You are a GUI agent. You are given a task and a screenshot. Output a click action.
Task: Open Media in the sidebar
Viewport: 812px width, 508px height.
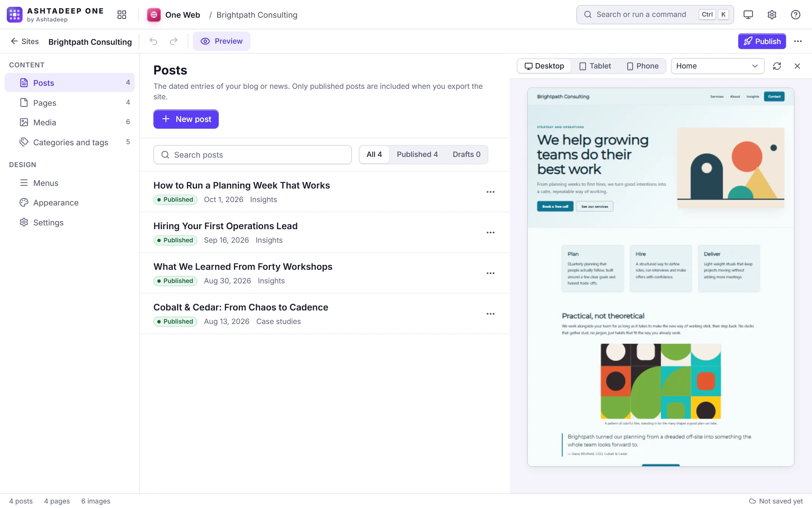click(x=70, y=122)
